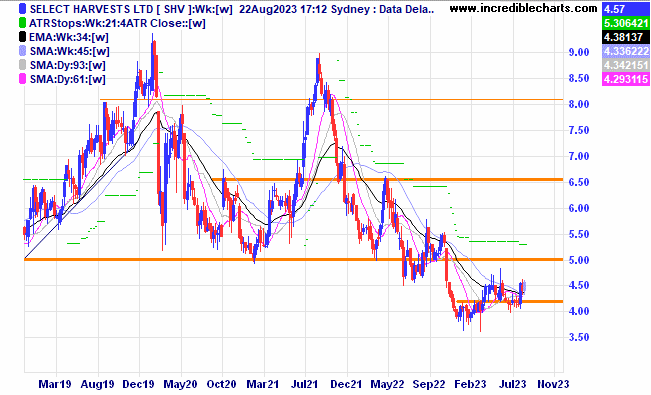Viewport: 651px width, 395px height.
Task: Click the 5.00 price axis label
Action: [579, 260]
